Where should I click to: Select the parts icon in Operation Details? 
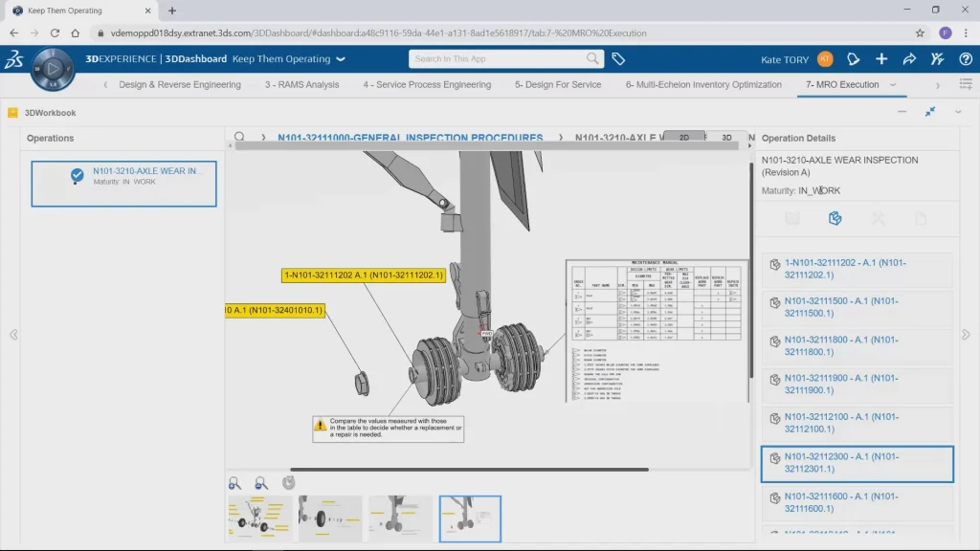tap(835, 219)
